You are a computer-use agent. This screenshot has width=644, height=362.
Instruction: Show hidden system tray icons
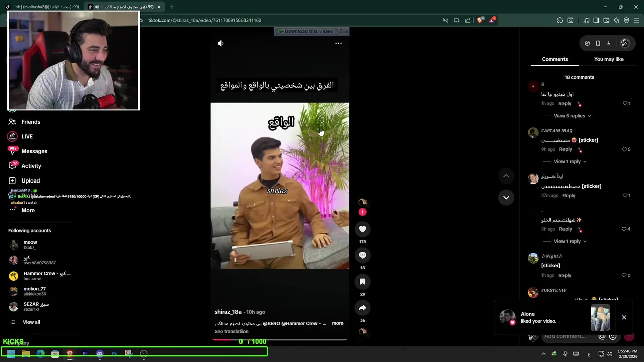[x=543, y=354]
